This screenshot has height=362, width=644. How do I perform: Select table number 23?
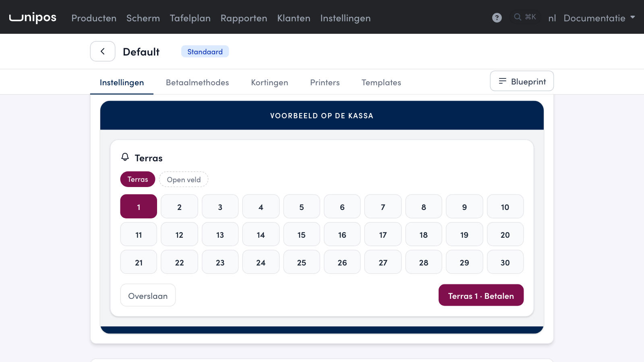[220, 262]
